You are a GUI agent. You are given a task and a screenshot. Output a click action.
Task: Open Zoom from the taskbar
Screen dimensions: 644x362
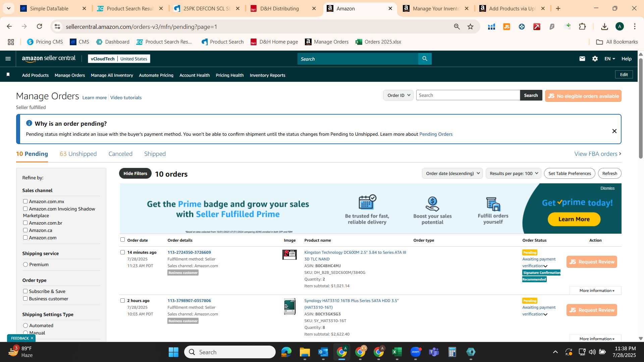[416, 352]
